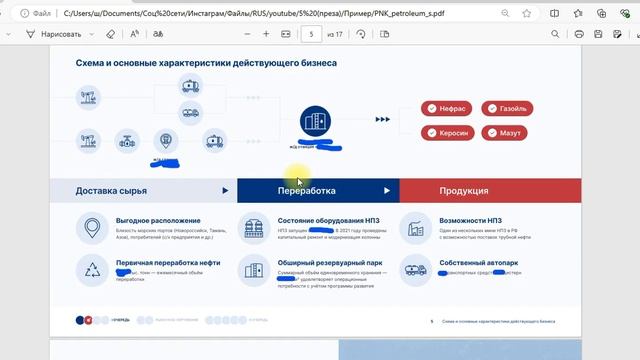This screenshot has width=640, height=360.
Task: Click the factory icon beside Возможности НПЗ
Action: (416, 228)
